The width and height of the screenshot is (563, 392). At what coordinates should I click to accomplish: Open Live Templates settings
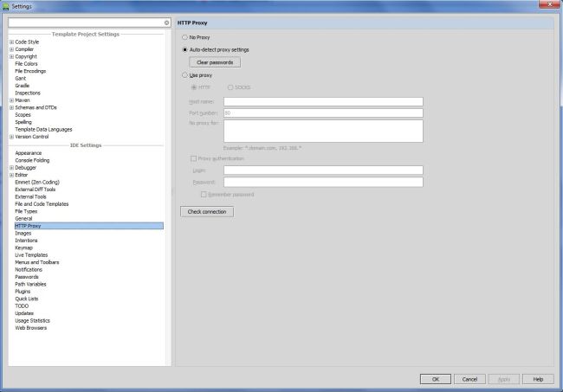click(31, 255)
